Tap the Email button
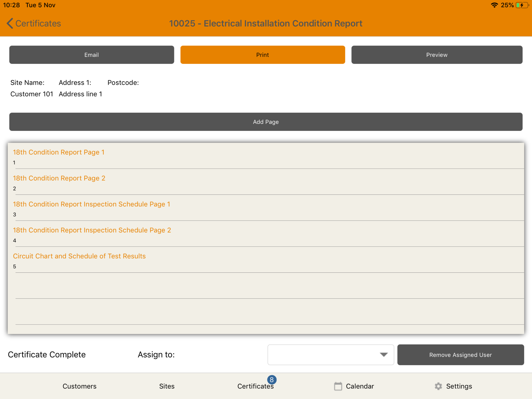This screenshot has width=532, height=399. pyautogui.click(x=92, y=55)
